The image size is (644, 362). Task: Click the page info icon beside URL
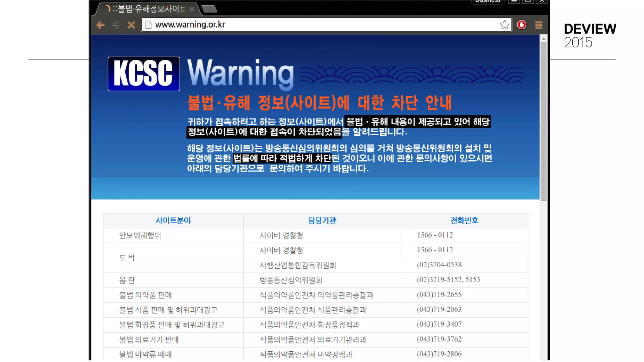148,25
